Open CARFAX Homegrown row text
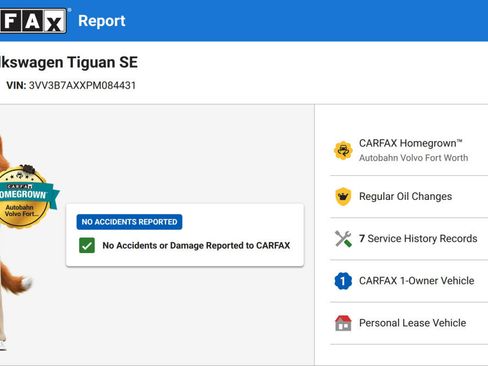This screenshot has width=488, height=366. pos(411,143)
